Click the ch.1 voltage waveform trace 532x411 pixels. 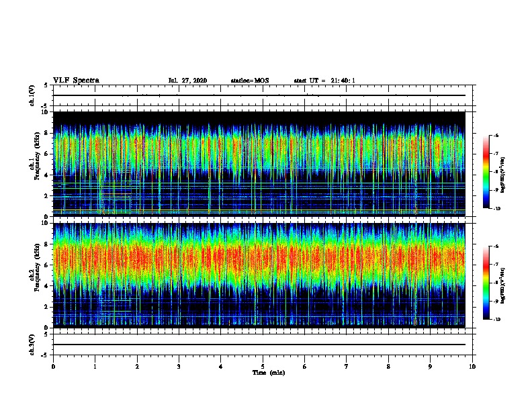coord(259,95)
